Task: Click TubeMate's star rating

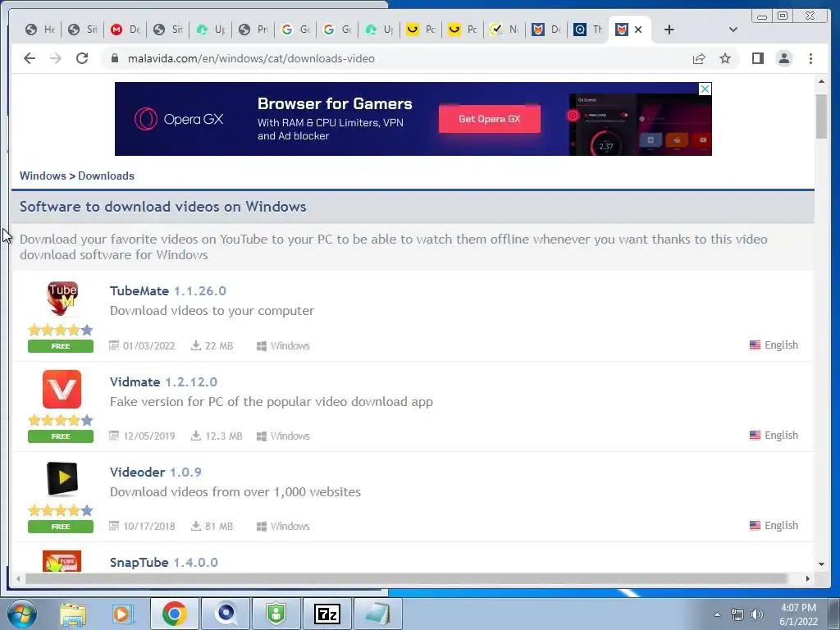Action: [61, 330]
